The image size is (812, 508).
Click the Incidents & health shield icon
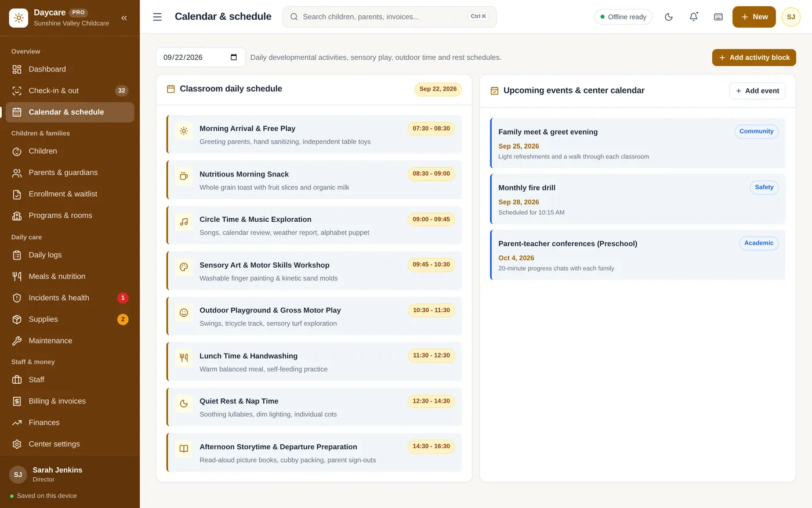17,298
